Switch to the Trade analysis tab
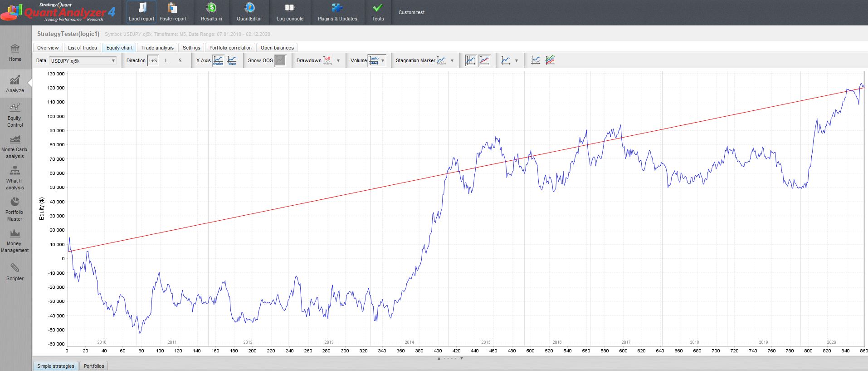The image size is (868, 371). coord(157,48)
